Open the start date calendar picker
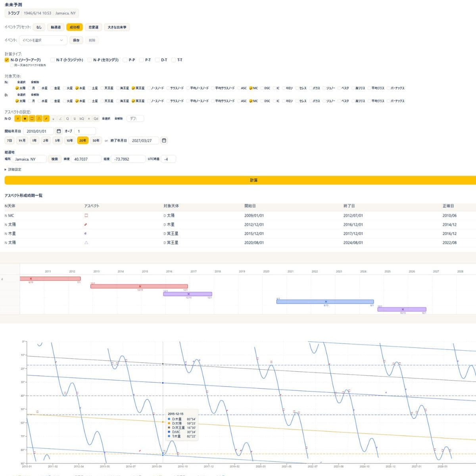The image size is (476, 476). point(59,131)
